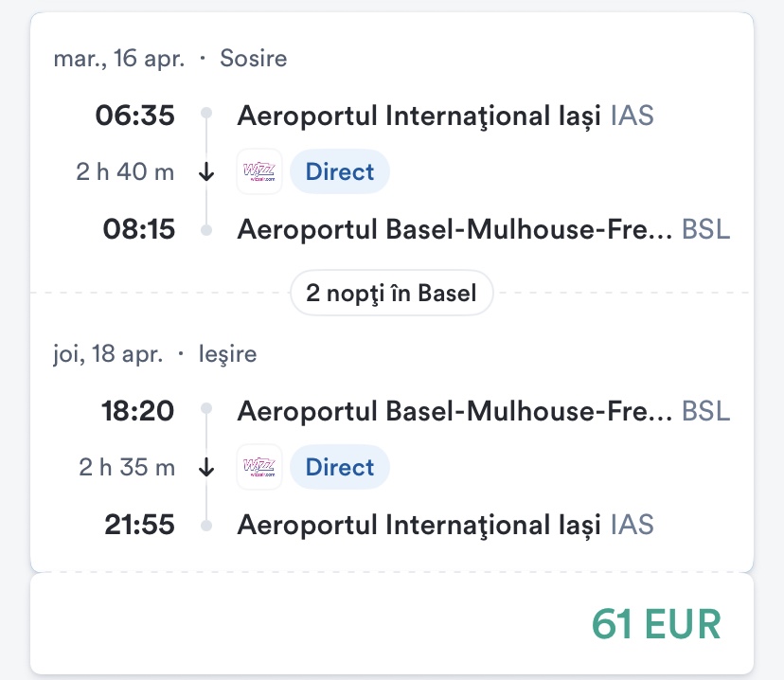Image resolution: width=784 pixels, height=680 pixels.
Task: Click the "joi, 18 apr. · Ieşire" date header
Action: [155, 354]
